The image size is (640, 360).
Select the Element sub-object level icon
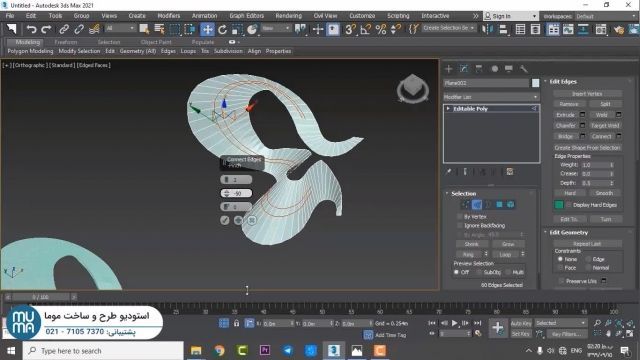click(x=510, y=204)
